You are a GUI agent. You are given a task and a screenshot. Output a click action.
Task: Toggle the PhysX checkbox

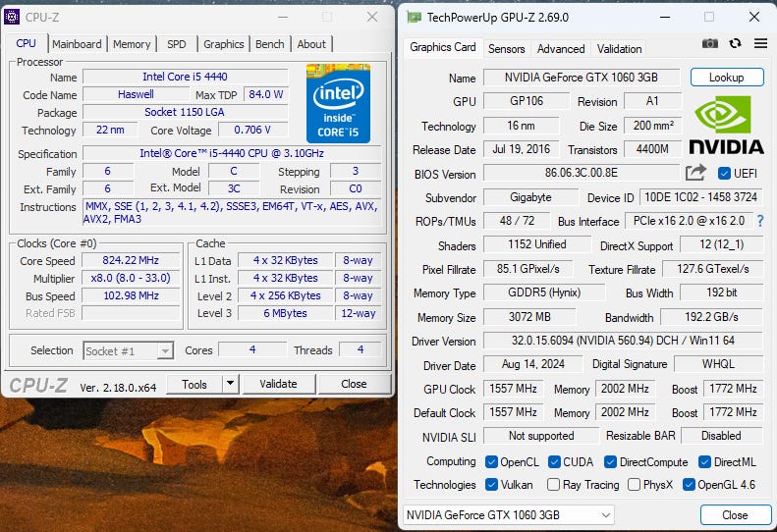[x=634, y=485]
